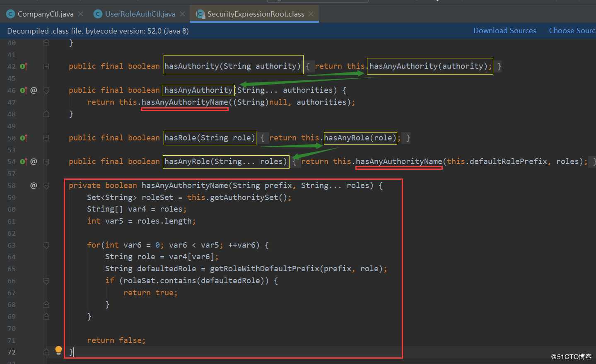Click the yellow lightbulb intention icon

[x=58, y=351]
